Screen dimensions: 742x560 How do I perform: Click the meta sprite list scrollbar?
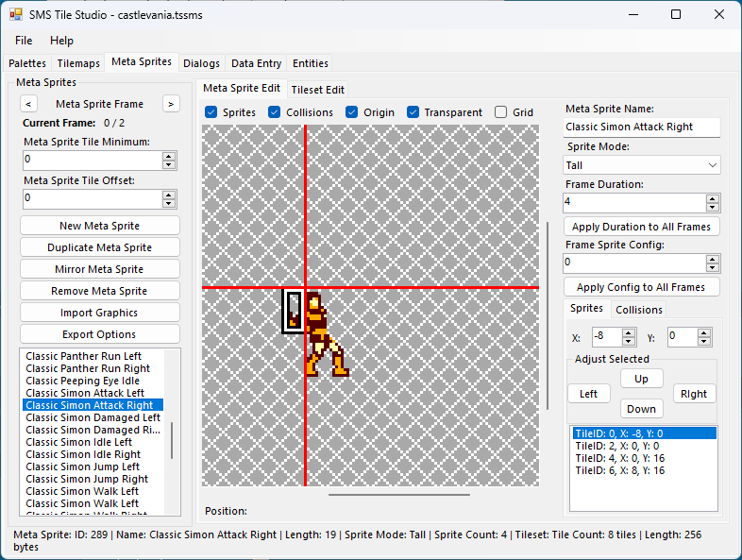172,440
